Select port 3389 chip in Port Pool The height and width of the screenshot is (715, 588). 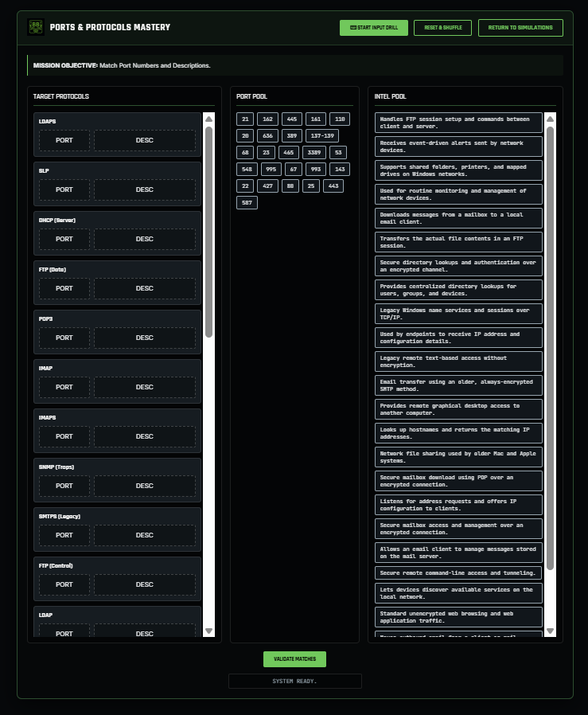pos(314,152)
